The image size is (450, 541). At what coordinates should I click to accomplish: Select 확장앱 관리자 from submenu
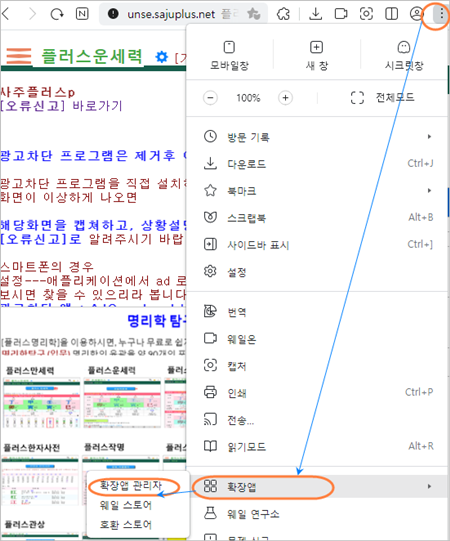tap(131, 485)
